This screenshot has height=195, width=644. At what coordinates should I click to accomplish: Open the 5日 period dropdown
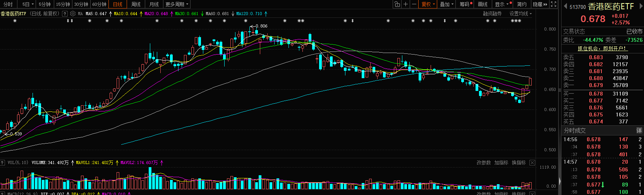tap(28, 4)
